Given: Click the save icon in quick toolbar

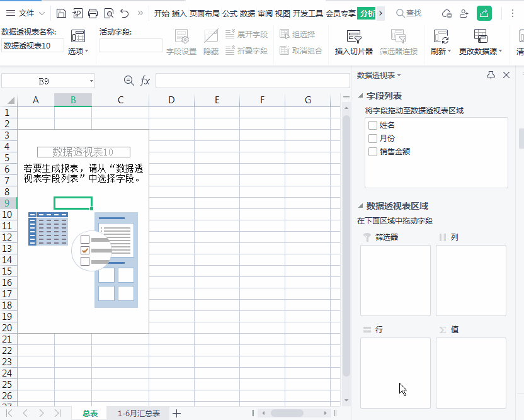Looking at the screenshot, I should tap(61, 13).
